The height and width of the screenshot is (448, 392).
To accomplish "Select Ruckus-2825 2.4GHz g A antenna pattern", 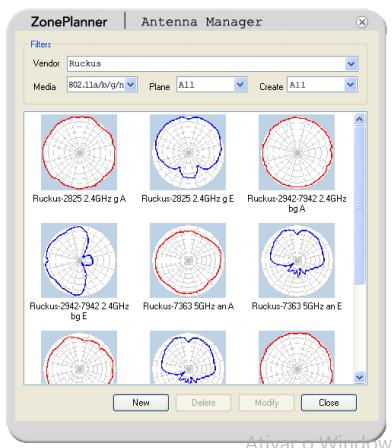I will click(79, 152).
